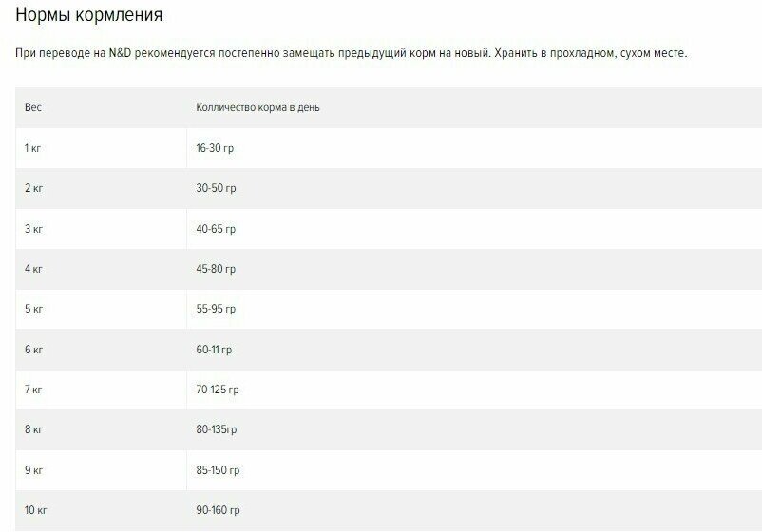762x532 pixels.
Task: Click the N&D transition recommendation paragraph
Action: pos(351,53)
